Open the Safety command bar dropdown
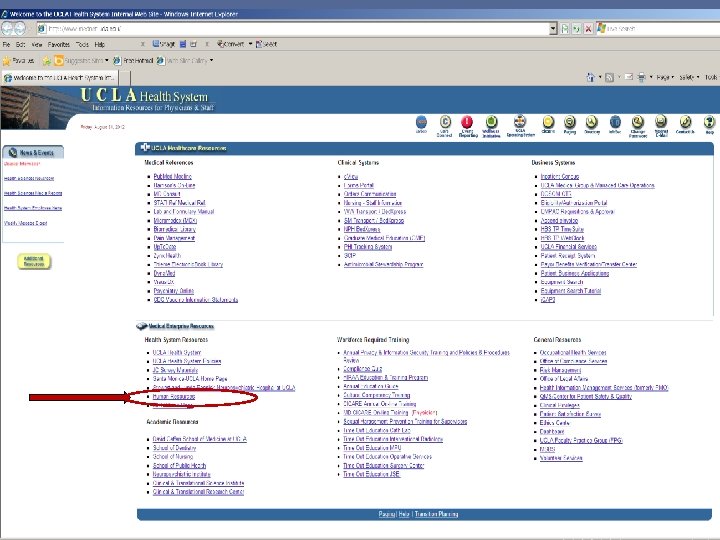The image size is (720, 540). [689, 77]
